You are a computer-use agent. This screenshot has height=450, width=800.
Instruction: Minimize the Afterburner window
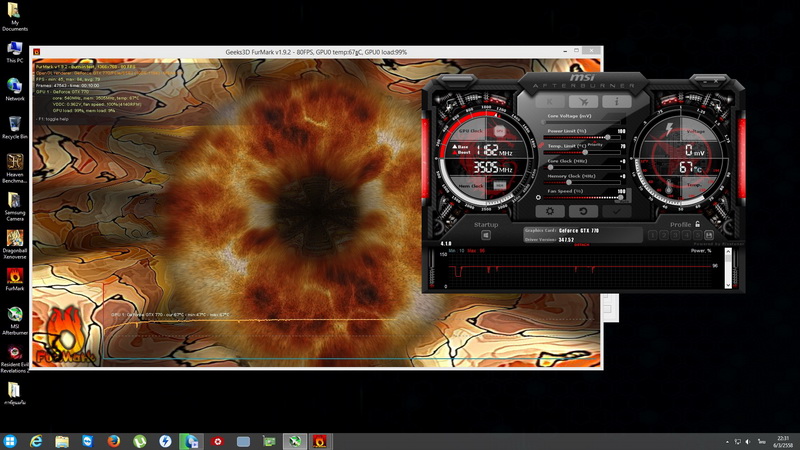706,81
